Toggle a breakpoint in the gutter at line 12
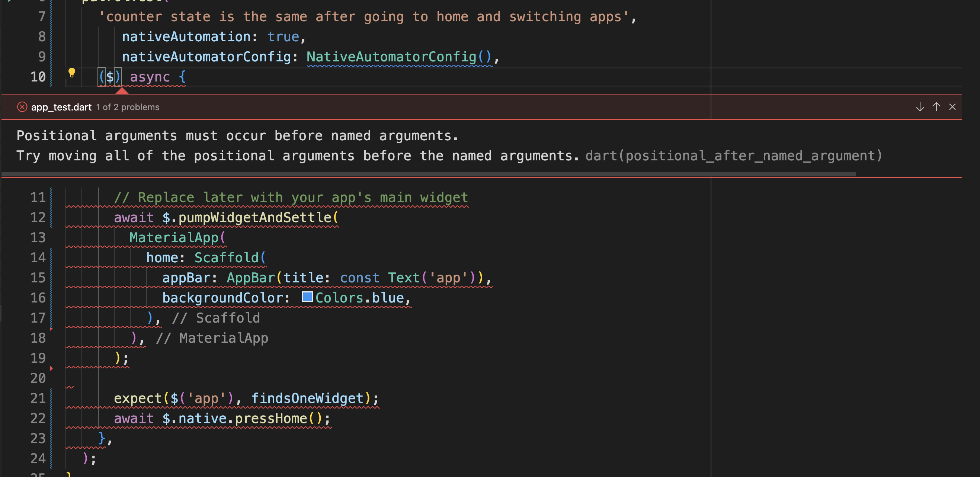The width and height of the screenshot is (980, 477). tap(15, 217)
